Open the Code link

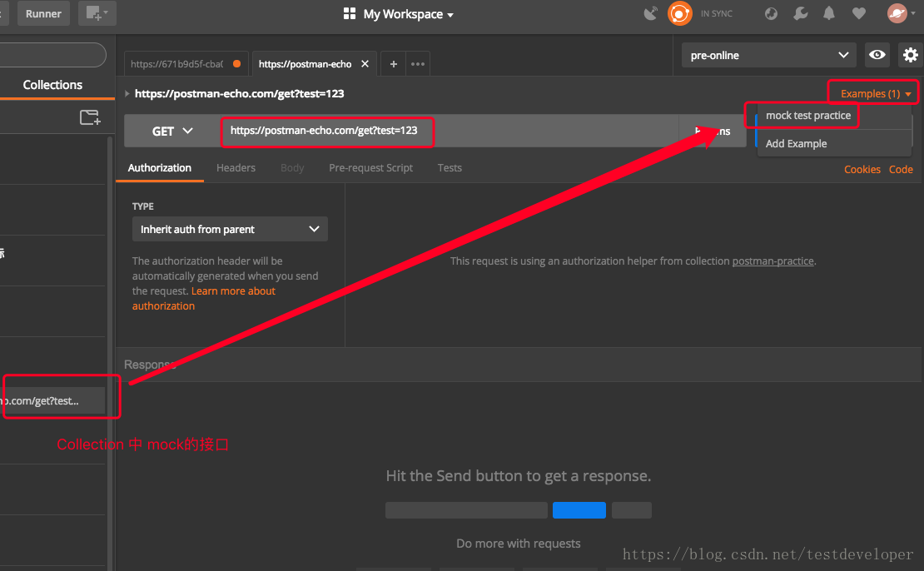click(x=901, y=170)
